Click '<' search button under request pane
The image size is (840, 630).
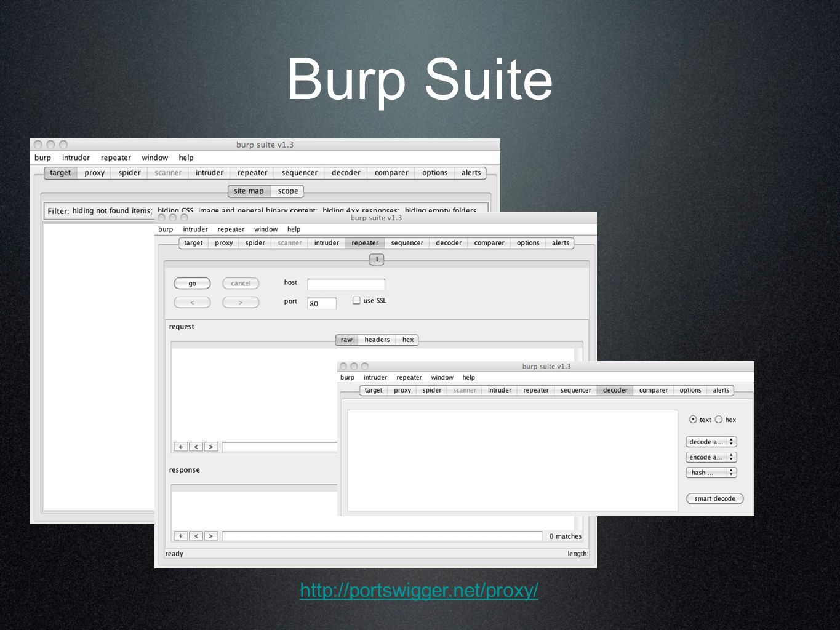(x=196, y=447)
